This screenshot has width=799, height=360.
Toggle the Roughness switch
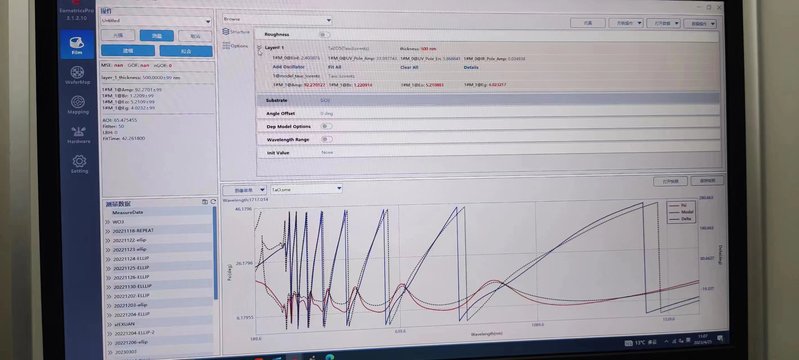click(324, 35)
